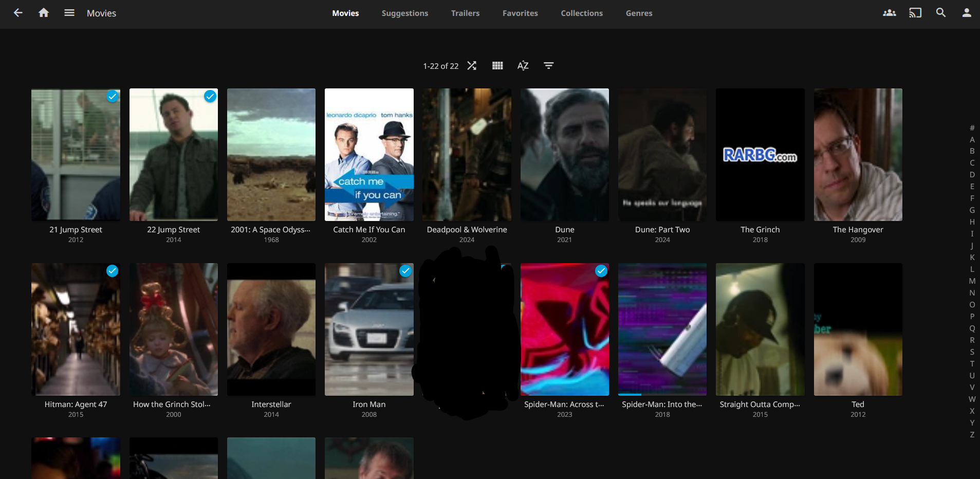Open the search magnifier icon

[940, 13]
